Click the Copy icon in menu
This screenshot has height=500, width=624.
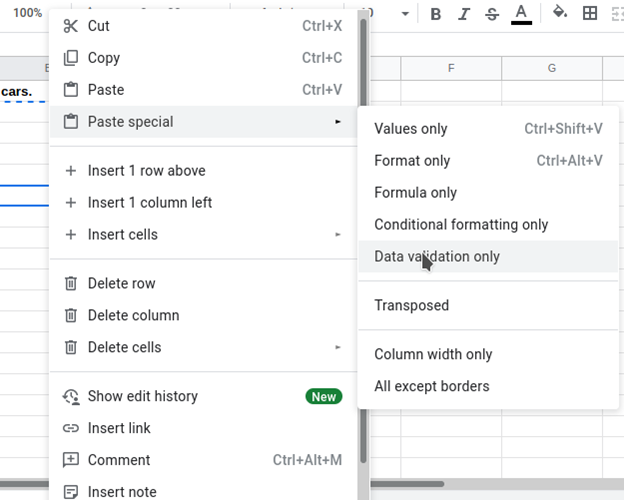click(70, 58)
